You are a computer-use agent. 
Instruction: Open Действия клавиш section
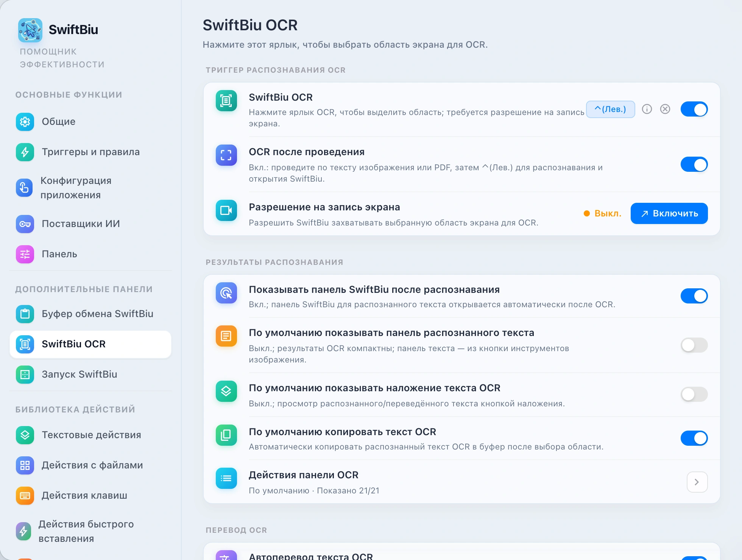(x=90, y=496)
